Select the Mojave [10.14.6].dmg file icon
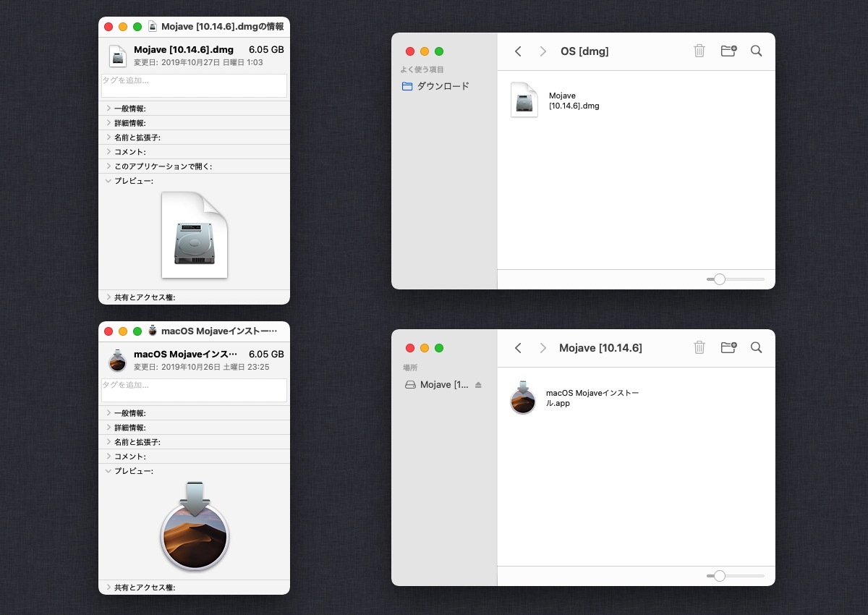Image resolution: width=868 pixels, height=615 pixels. (524, 100)
